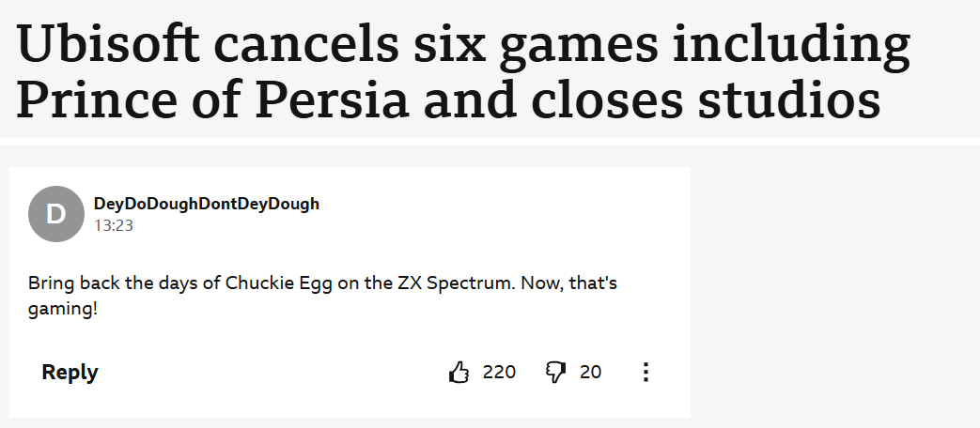Click 'Prince of Persia' in the headline
The image size is (980, 428).
(207, 101)
